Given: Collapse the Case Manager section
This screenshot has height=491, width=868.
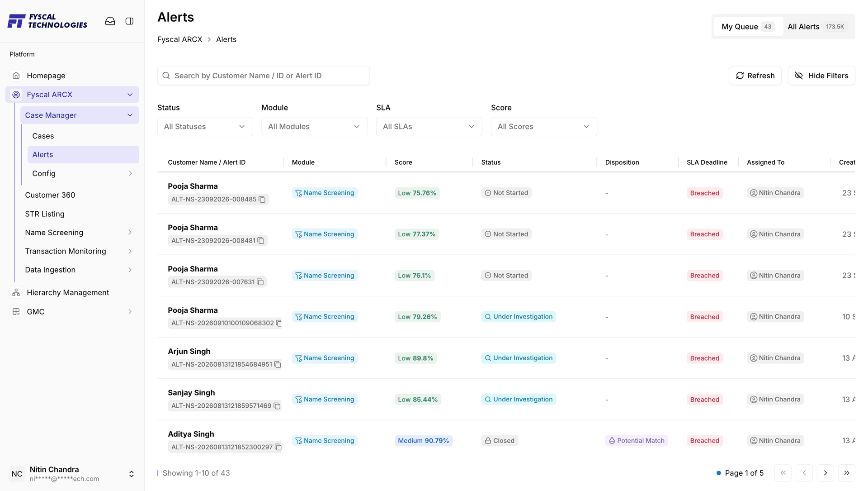Looking at the screenshot, I should pos(130,115).
